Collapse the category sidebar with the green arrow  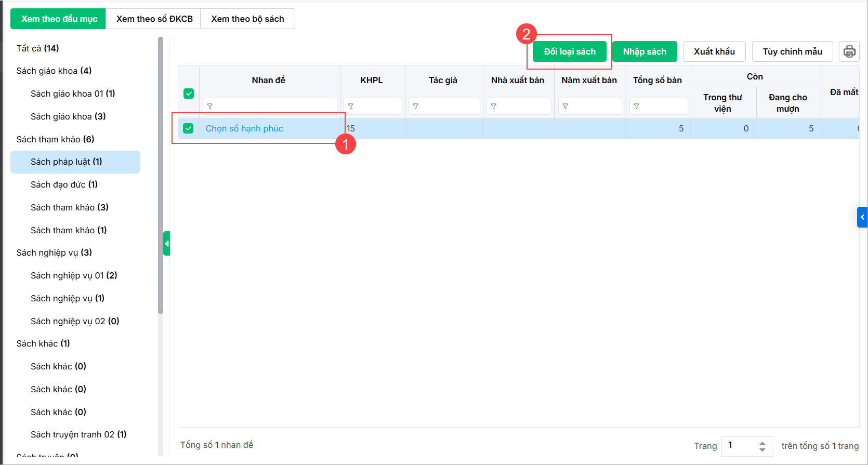(166, 243)
